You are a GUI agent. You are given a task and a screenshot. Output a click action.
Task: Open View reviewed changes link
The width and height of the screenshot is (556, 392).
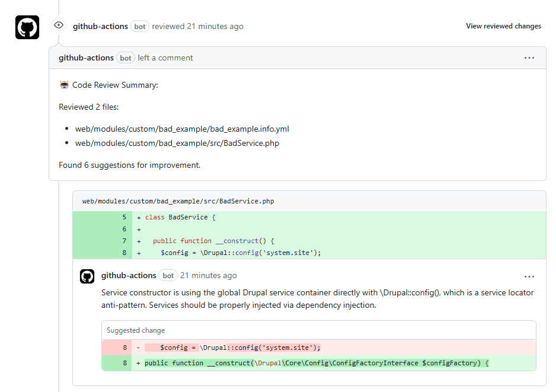[503, 26]
